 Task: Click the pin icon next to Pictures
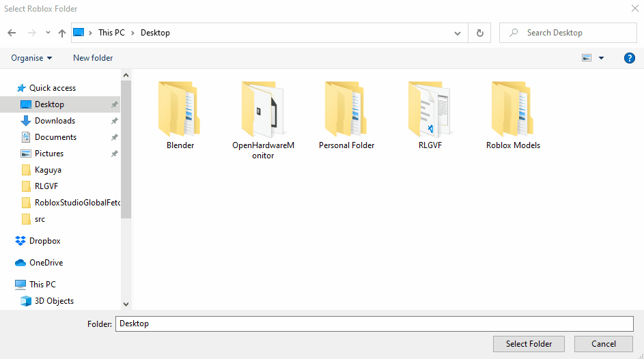click(x=114, y=154)
